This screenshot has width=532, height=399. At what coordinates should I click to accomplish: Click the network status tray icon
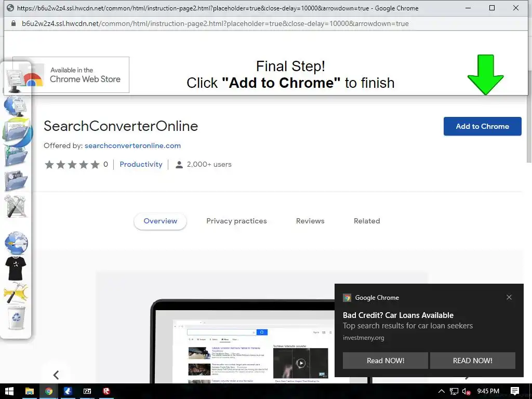pyautogui.click(x=454, y=391)
